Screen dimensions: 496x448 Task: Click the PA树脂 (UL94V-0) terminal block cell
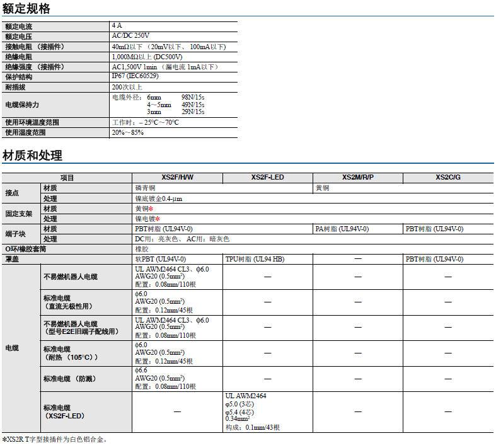(342, 229)
